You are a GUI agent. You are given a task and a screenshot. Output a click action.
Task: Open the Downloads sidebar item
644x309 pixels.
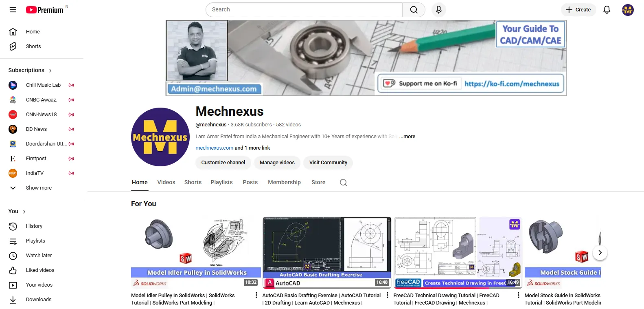point(38,300)
